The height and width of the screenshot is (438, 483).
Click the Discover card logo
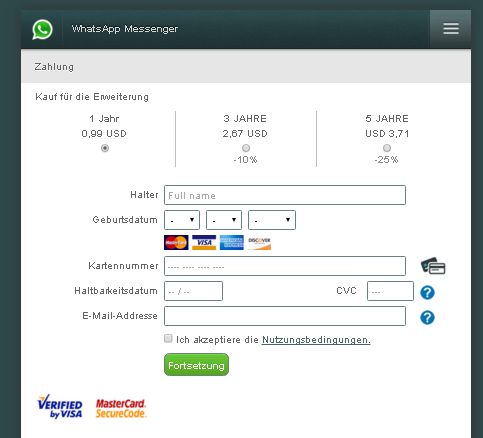point(259,242)
